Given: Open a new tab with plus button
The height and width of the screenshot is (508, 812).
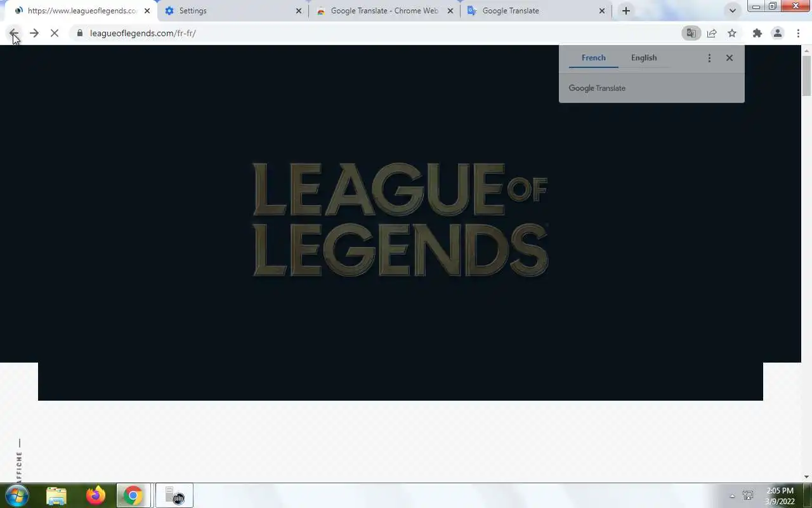Looking at the screenshot, I should click(x=626, y=11).
